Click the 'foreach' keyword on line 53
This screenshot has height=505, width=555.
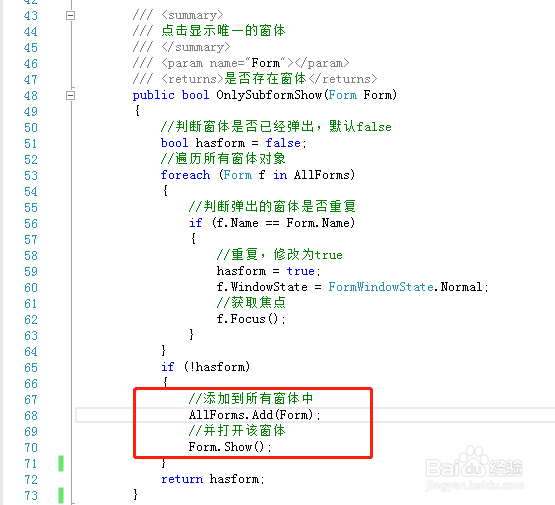coord(185,175)
